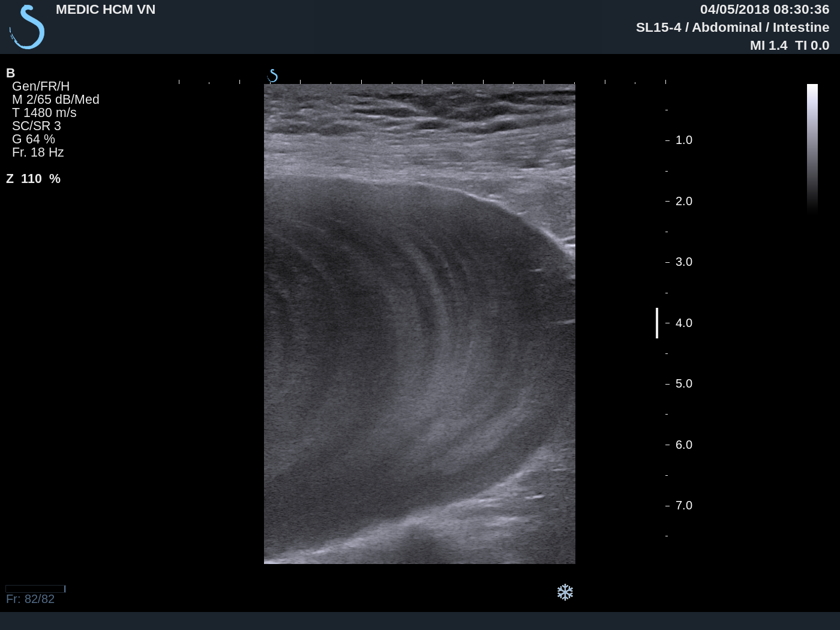Click the cine loop progress bar
840x630 pixels.
point(36,588)
